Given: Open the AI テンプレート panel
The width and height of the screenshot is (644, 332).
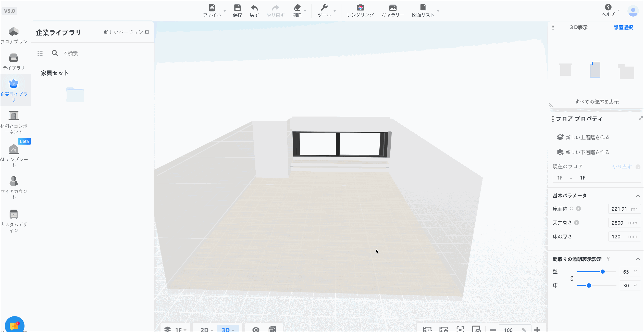Looking at the screenshot, I should 14,156.
